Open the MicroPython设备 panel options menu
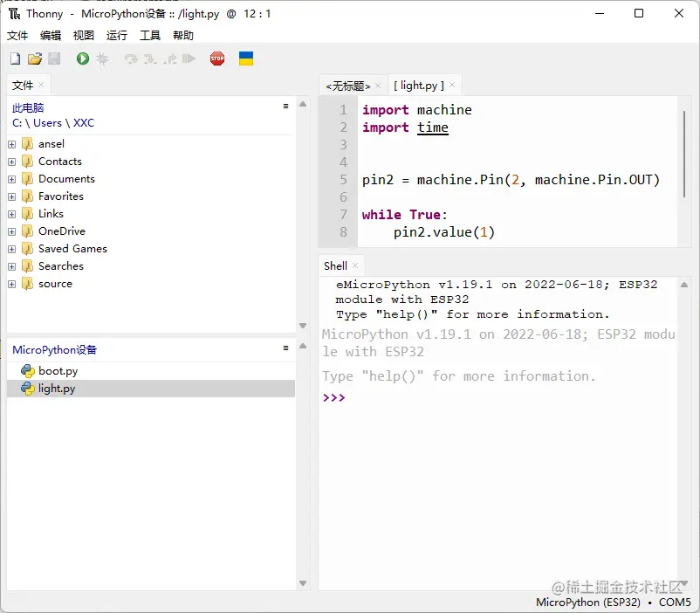The height and width of the screenshot is (613, 700). pos(285,348)
